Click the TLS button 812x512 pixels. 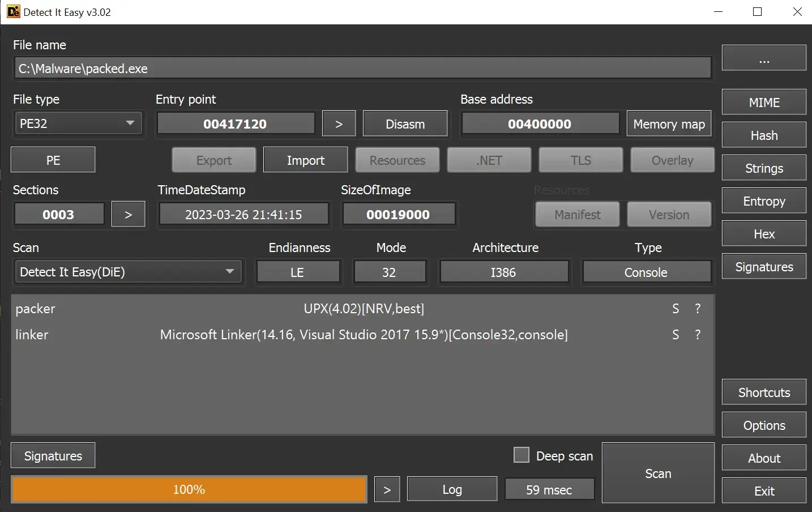pos(580,160)
